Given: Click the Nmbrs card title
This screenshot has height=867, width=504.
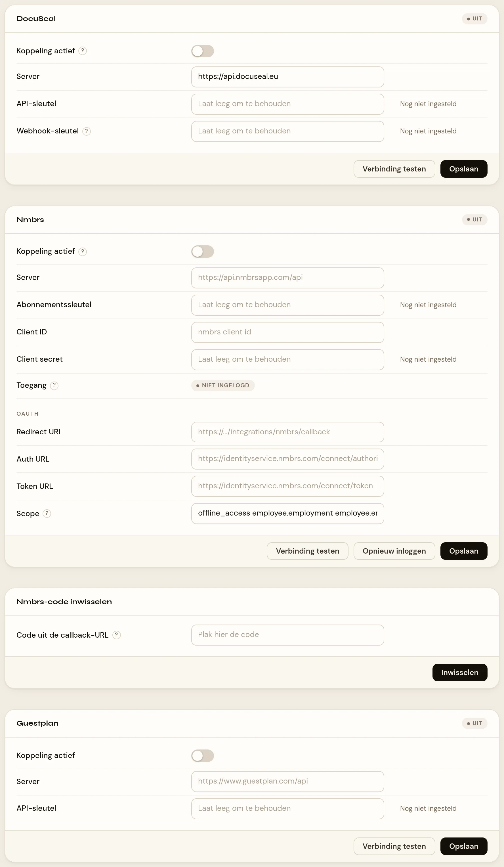Looking at the screenshot, I should click(30, 219).
